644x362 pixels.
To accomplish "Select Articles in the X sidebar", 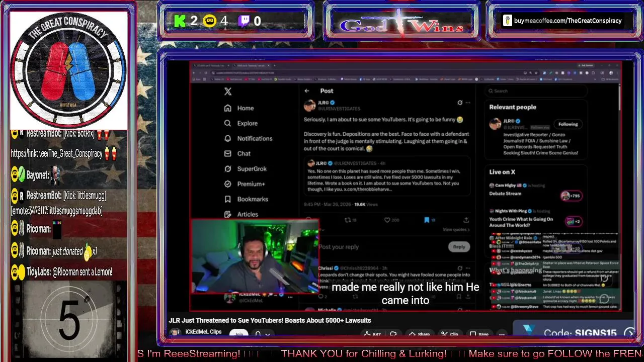I will pyautogui.click(x=241, y=214).
